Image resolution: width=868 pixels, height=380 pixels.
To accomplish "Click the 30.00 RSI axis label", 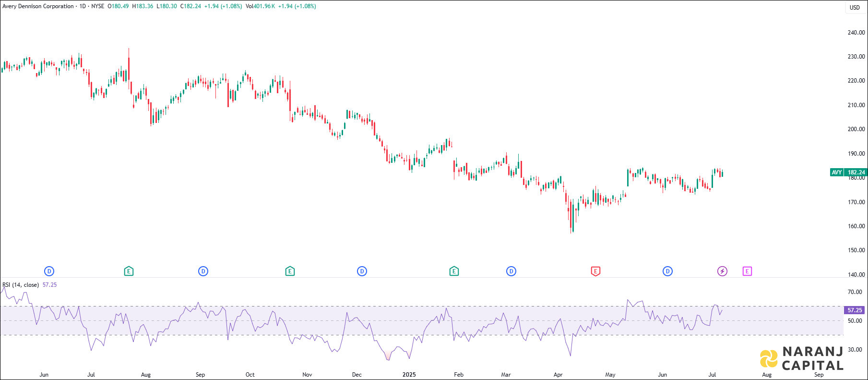I will pyautogui.click(x=855, y=350).
